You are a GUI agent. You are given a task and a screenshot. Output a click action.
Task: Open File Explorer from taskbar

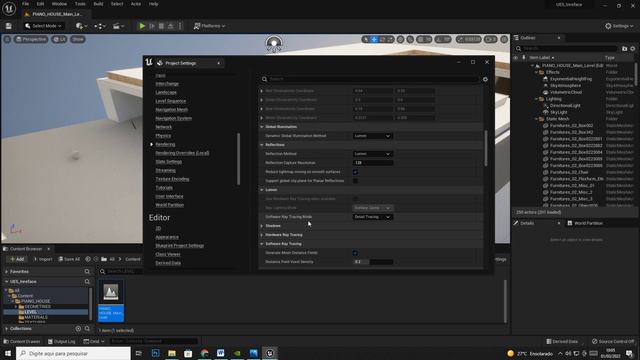coord(172,353)
